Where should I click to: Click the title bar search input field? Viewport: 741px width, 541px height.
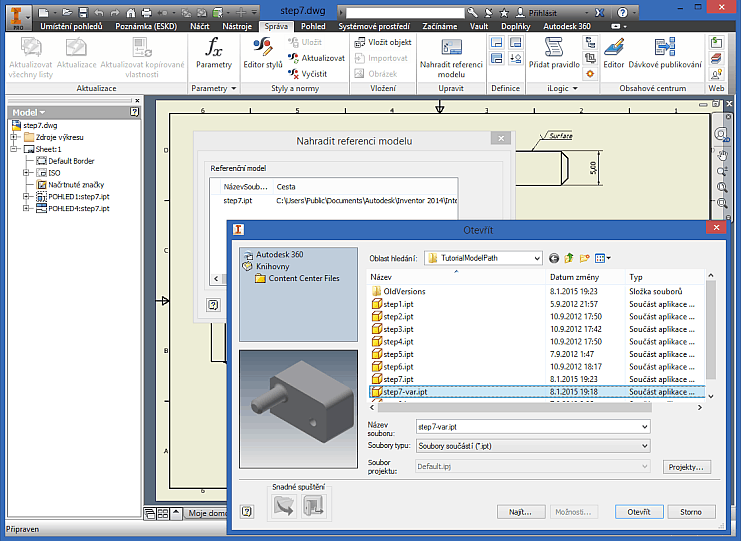[405, 13]
